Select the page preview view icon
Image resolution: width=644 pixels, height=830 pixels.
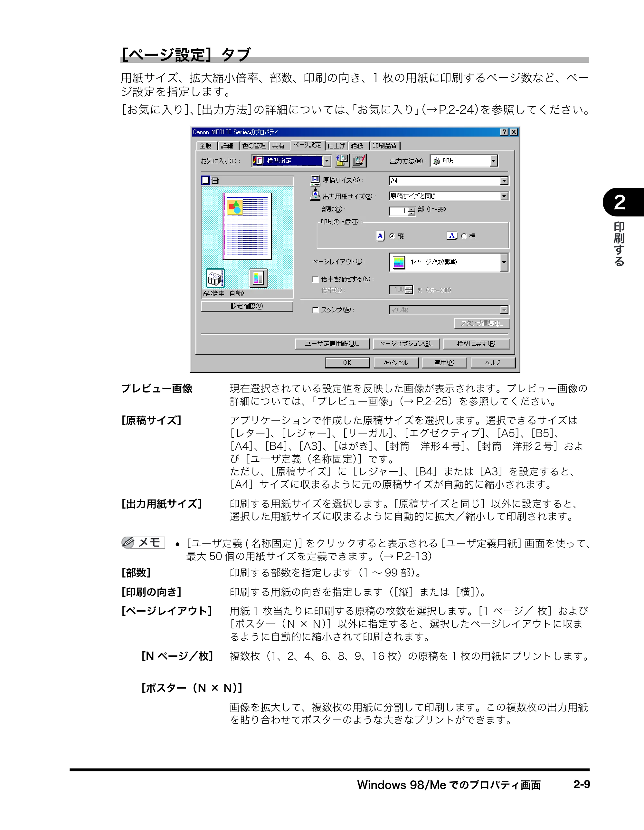[205, 180]
